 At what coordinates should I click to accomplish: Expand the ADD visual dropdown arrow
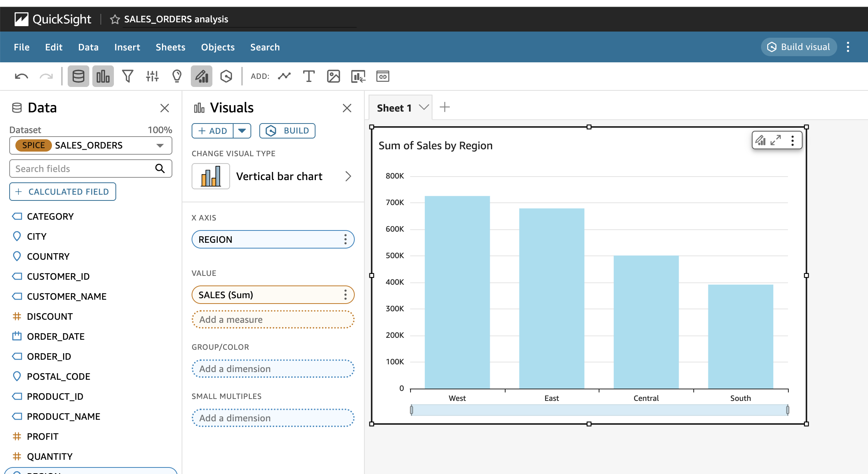242,131
